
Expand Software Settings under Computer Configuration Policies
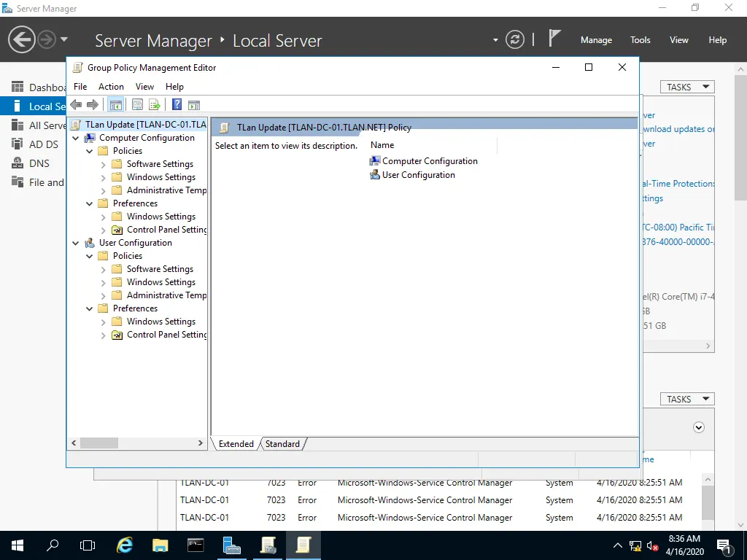point(103,164)
